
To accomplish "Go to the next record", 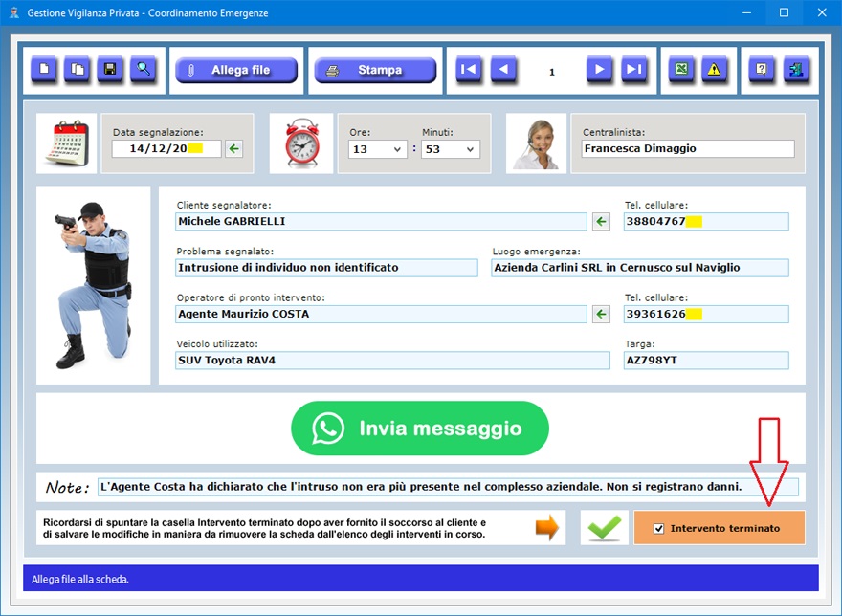I will [599, 70].
